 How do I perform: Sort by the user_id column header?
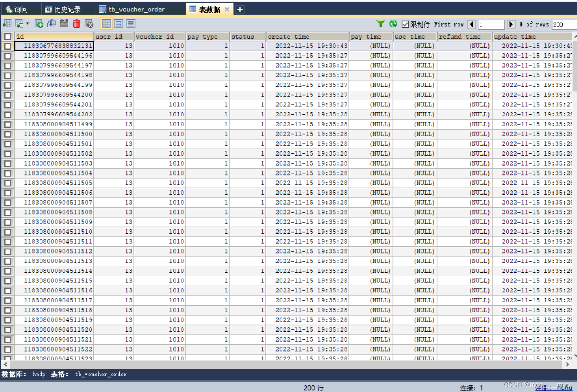coord(114,37)
